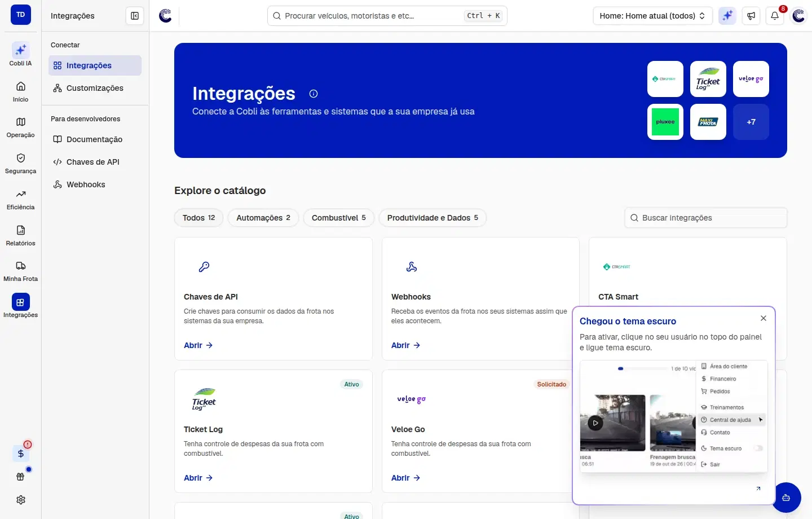Click Abrir on the Veloe Go card

[x=405, y=478]
